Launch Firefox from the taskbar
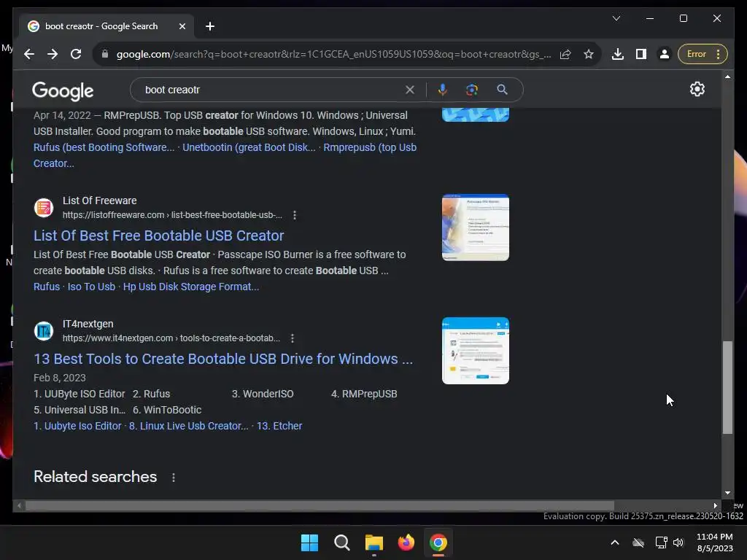 click(406, 542)
